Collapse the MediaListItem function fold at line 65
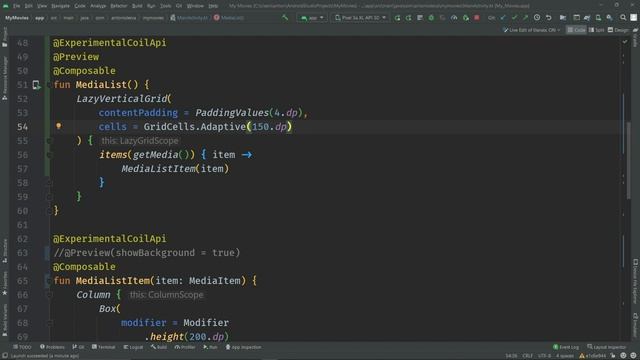 [49, 281]
